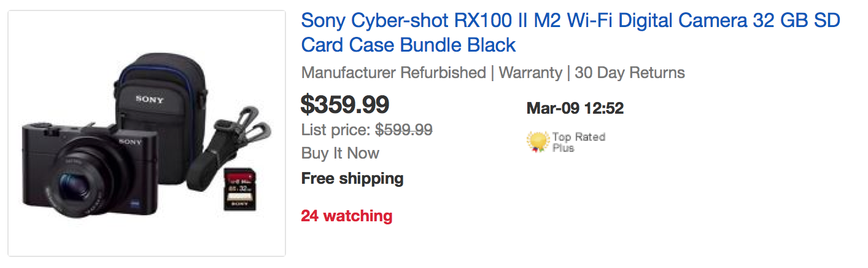Click the Buy It Now label
This screenshot has width=868, height=268.
340,153
